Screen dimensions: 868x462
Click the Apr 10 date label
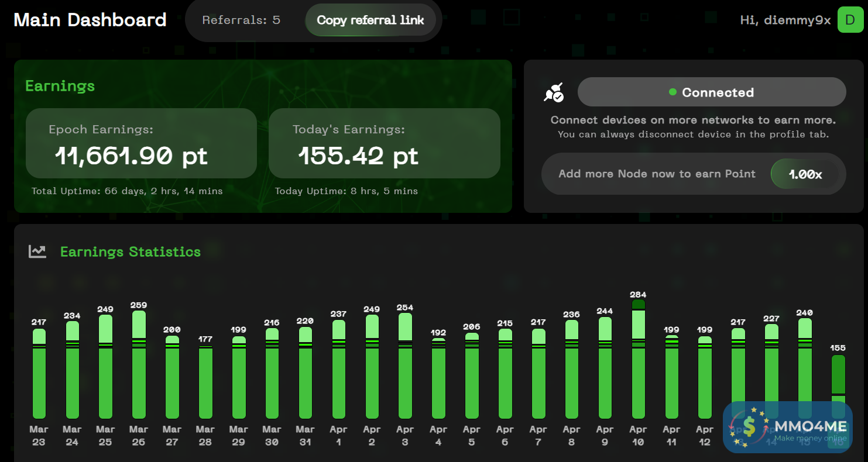point(639,436)
